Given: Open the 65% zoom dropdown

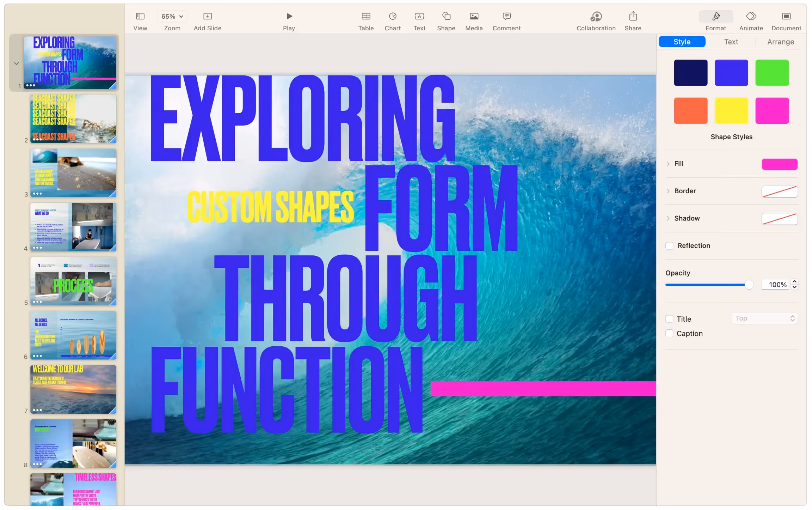Looking at the screenshot, I should tap(172, 16).
